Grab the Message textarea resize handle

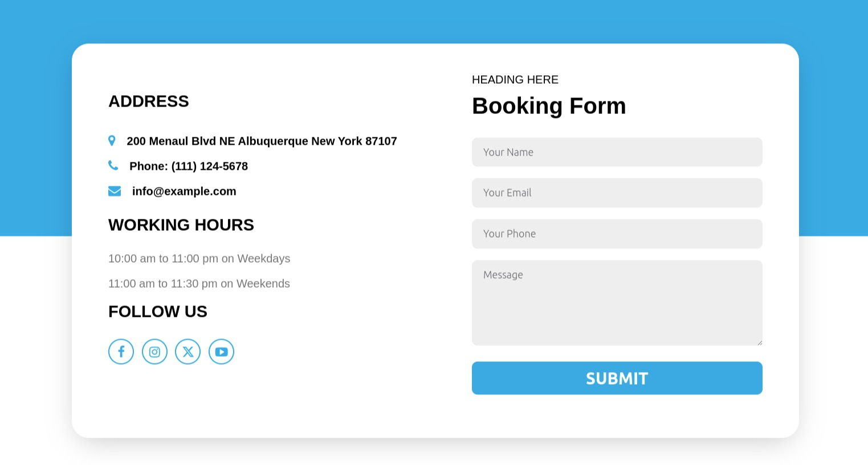(760, 342)
